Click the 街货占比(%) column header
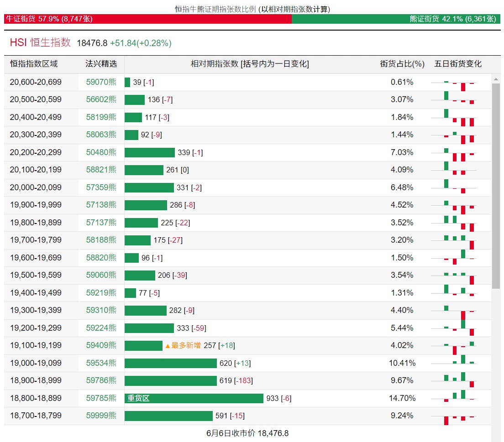Screen dimensions: 504x442 click(402, 64)
